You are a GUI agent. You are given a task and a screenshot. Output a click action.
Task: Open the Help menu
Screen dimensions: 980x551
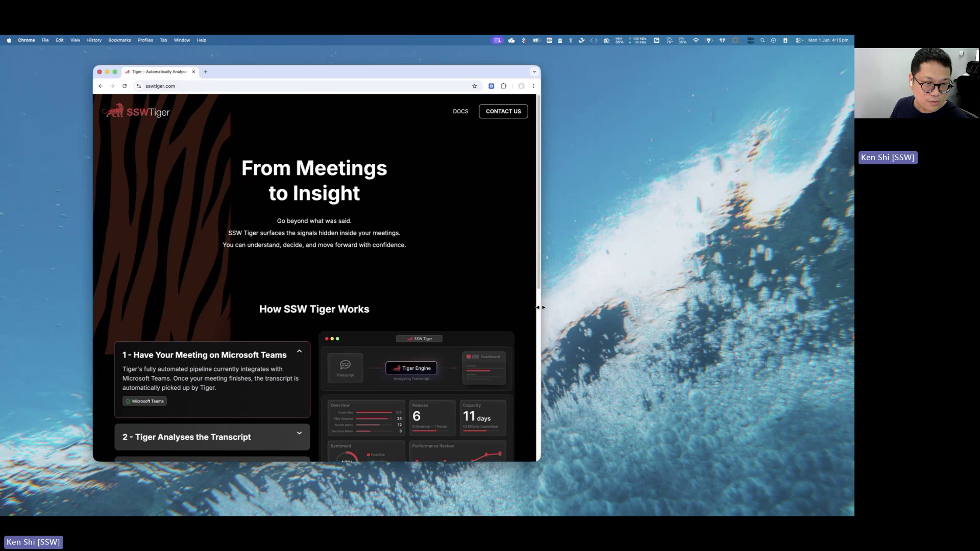tap(202, 40)
